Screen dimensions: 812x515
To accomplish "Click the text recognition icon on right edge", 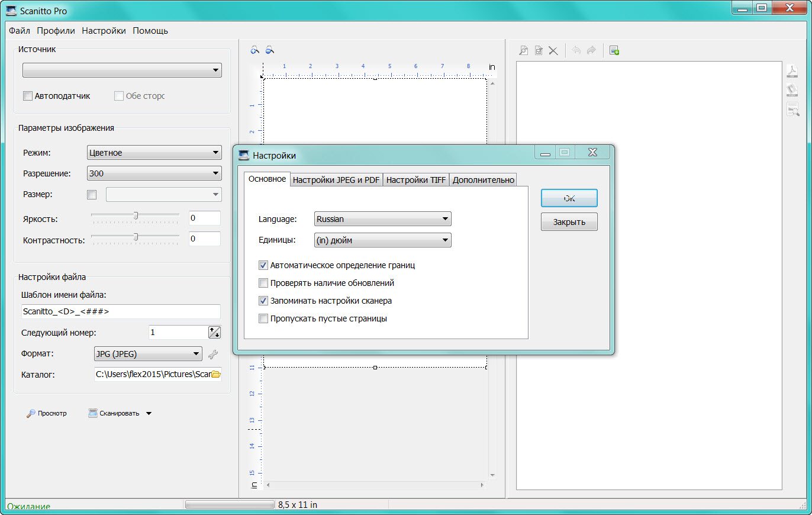I will point(792,109).
